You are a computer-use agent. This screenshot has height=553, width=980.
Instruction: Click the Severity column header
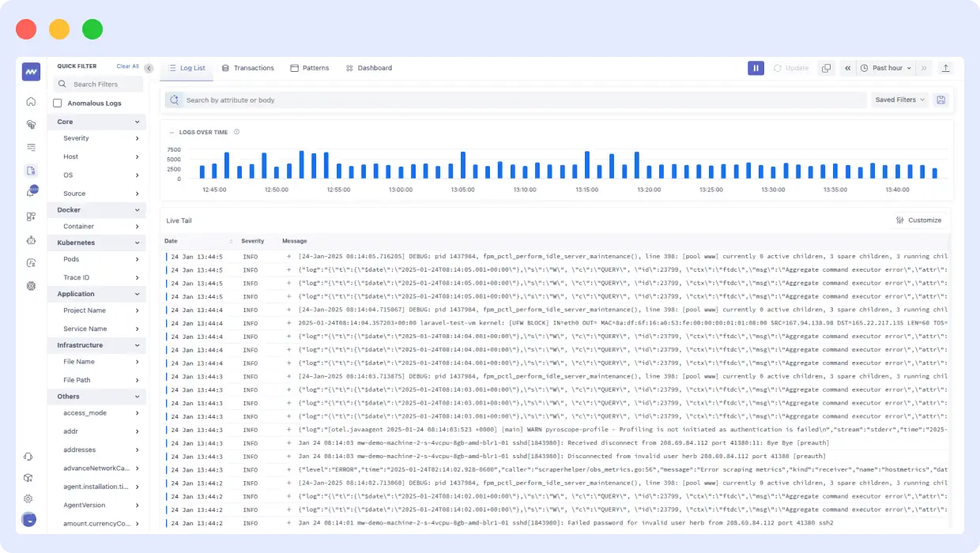pyautogui.click(x=253, y=241)
